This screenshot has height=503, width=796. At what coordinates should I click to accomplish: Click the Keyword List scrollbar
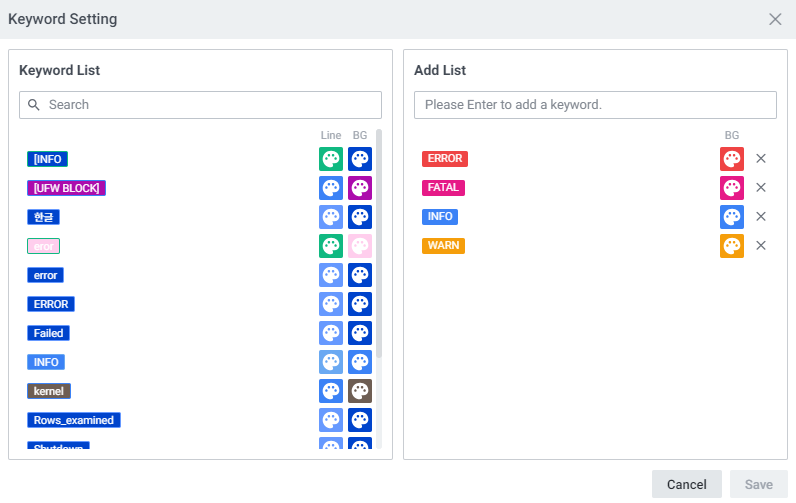click(379, 250)
